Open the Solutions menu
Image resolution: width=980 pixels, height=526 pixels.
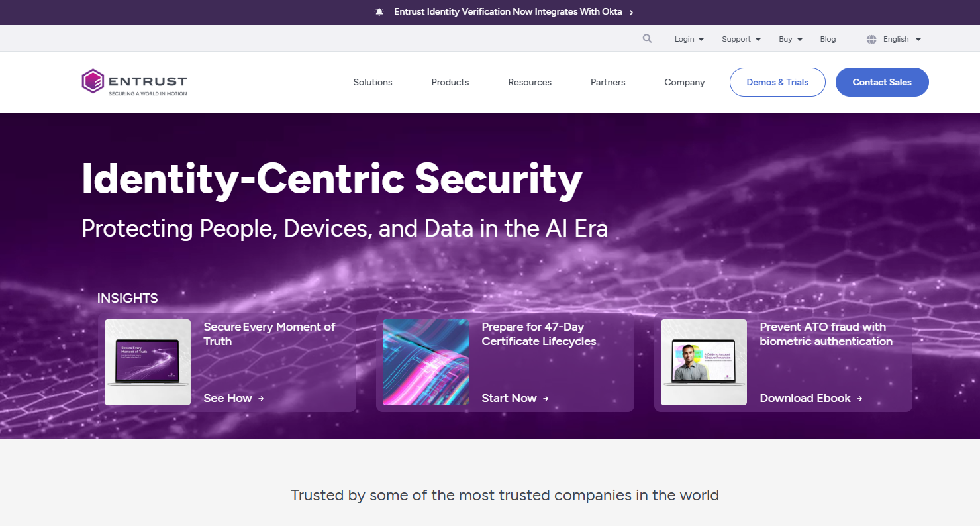coord(373,83)
